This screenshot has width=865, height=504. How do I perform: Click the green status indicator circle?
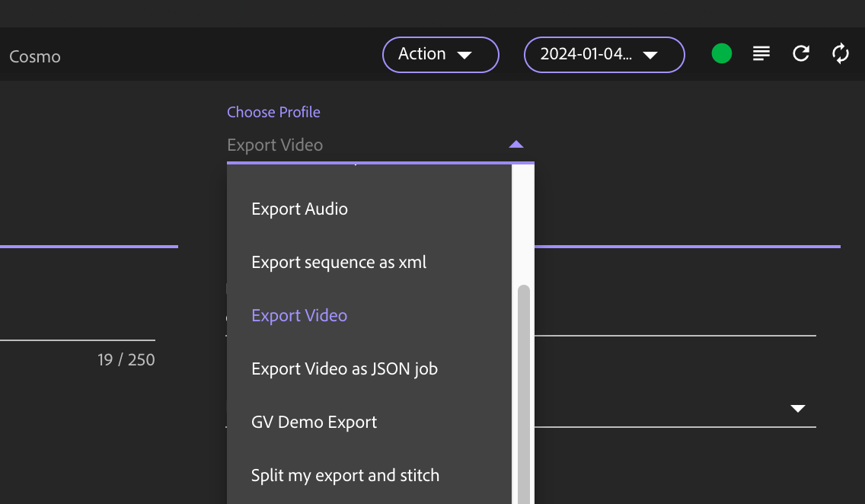click(x=722, y=53)
